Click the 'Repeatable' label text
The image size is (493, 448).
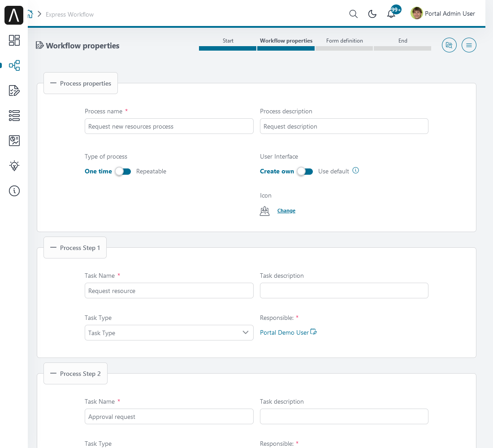coord(151,171)
